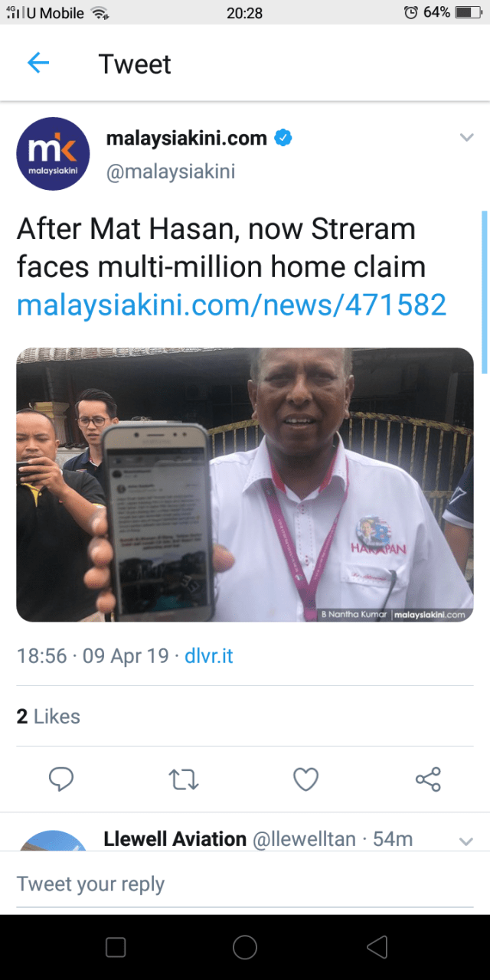This screenshot has width=490, height=980.
Task: Tap the blue verified badge
Action: (x=283, y=139)
